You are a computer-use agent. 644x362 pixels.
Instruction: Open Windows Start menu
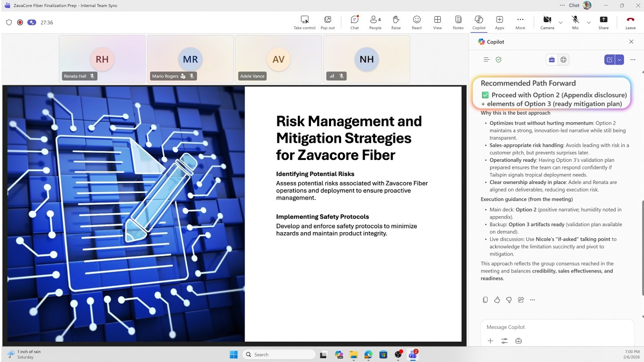pos(233,354)
